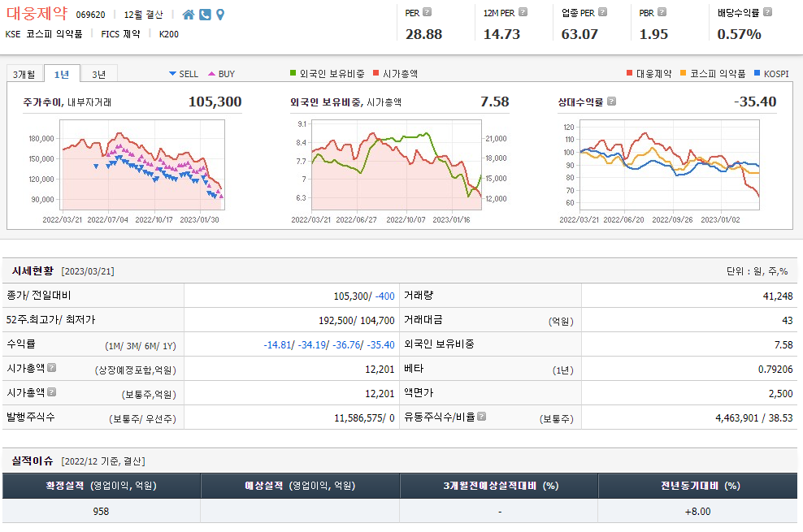Image resolution: width=803 pixels, height=532 pixels.
Task: Click the FICS 제약 label
Action: [120, 34]
